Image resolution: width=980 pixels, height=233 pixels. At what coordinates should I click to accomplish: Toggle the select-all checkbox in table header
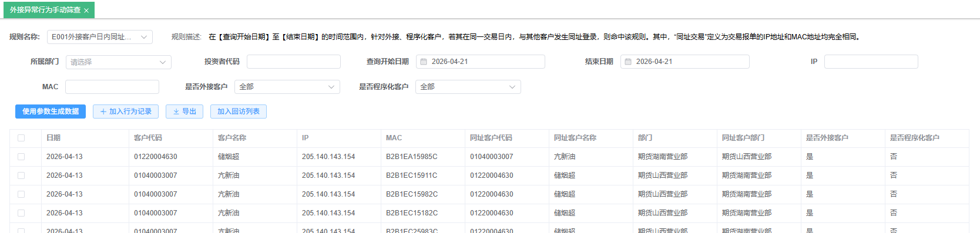point(21,138)
